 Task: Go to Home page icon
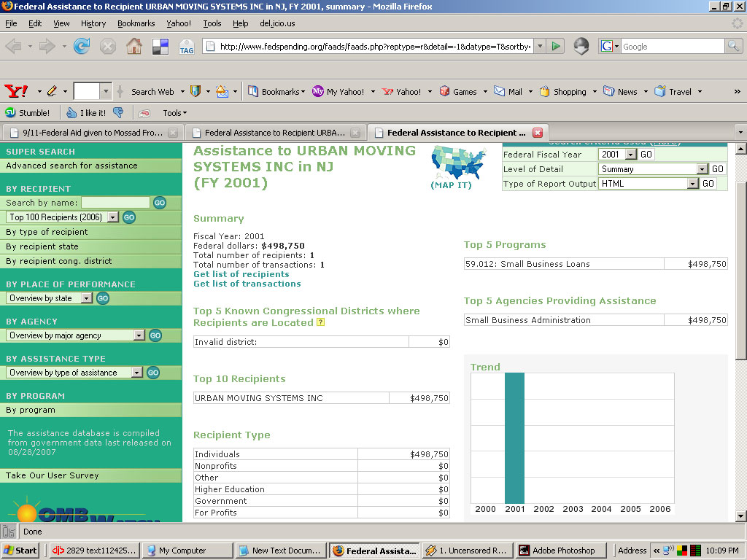pos(134,46)
